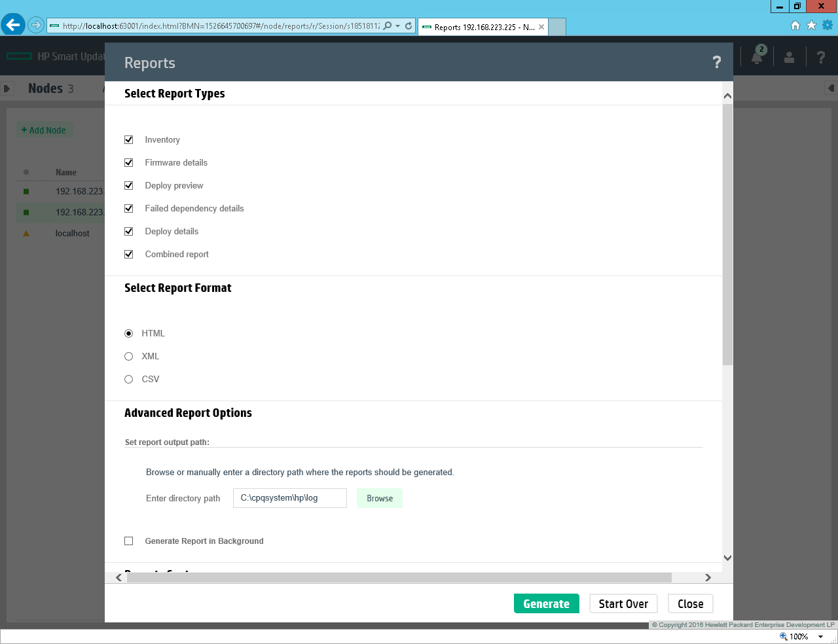The image size is (838, 644).
Task: Choose the CSV report format
Action: [129, 379]
